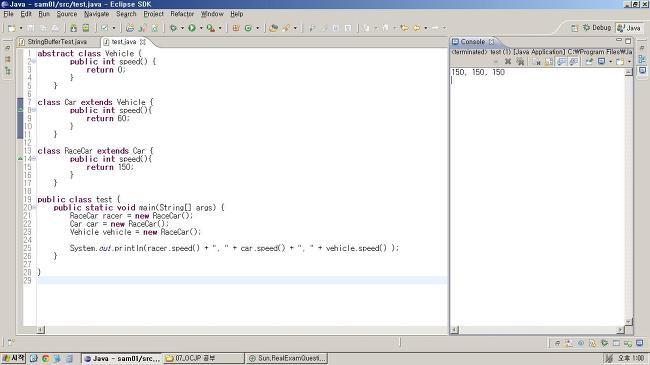
Task: Click the Clear Console icon
Action: tap(536, 62)
